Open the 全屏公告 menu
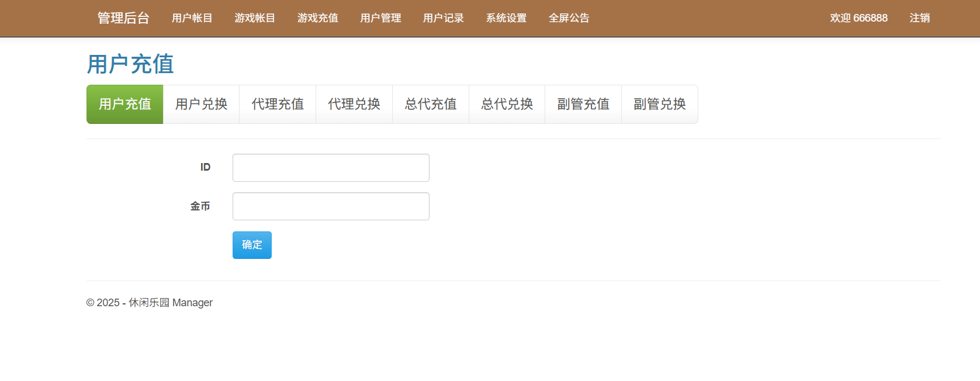The image size is (980, 381). 569,18
